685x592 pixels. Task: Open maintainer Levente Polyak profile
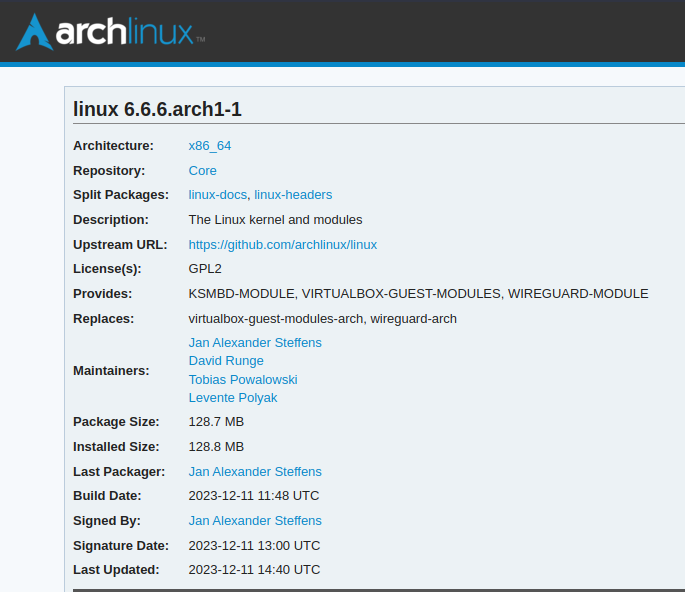click(x=233, y=398)
